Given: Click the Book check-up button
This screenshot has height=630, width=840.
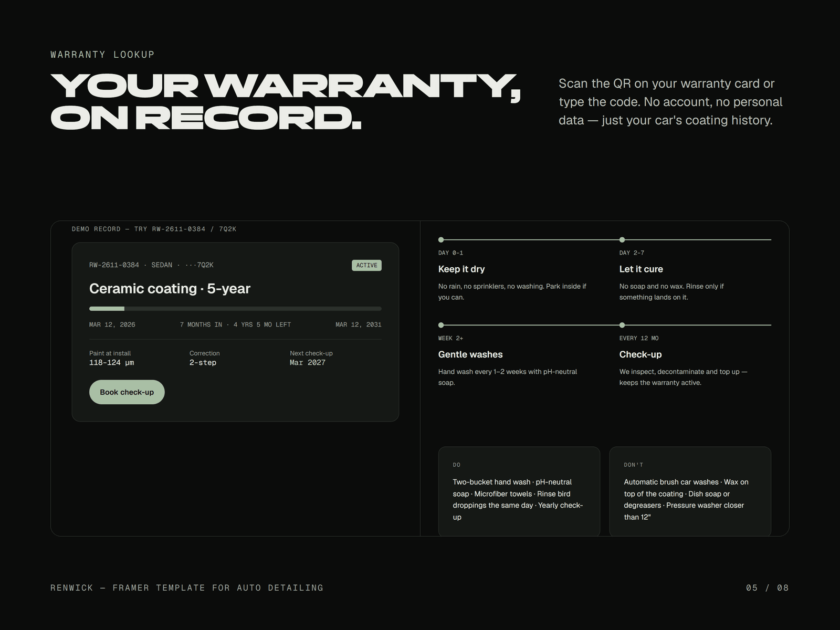Looking at the screenshot, I should pos(127,392).
